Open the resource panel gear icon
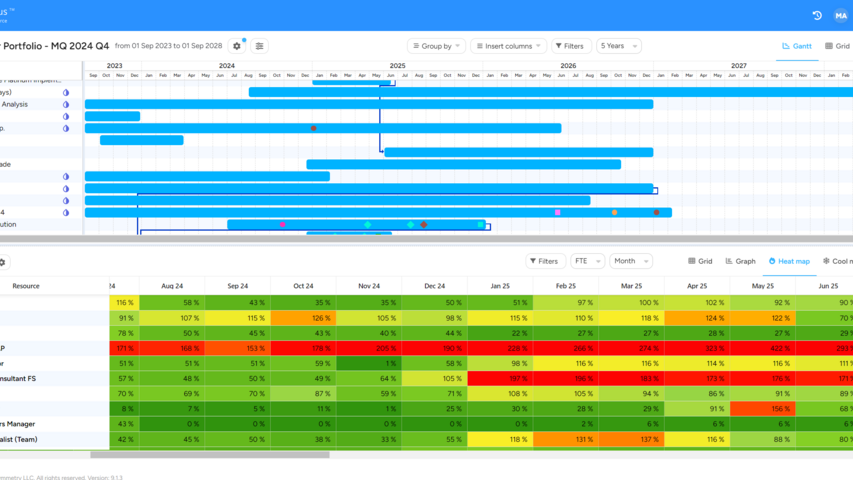The image size is (853, 480). coord(3,262)
